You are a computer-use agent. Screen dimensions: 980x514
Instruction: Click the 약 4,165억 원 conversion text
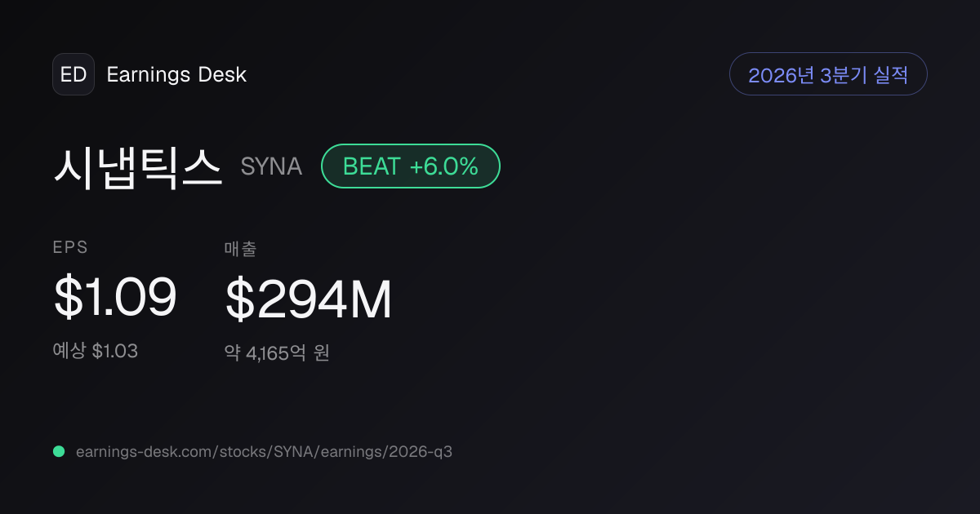pyautogui.click(x=277, y=353)
